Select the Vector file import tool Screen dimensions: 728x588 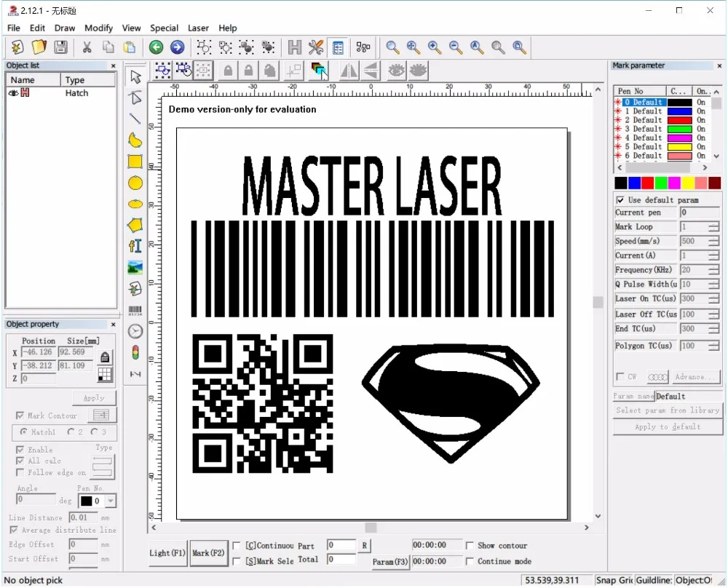click(135, 289)
